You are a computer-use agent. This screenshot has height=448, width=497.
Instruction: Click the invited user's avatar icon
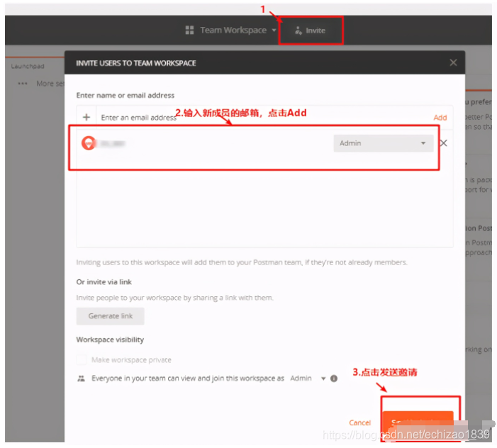89,143
